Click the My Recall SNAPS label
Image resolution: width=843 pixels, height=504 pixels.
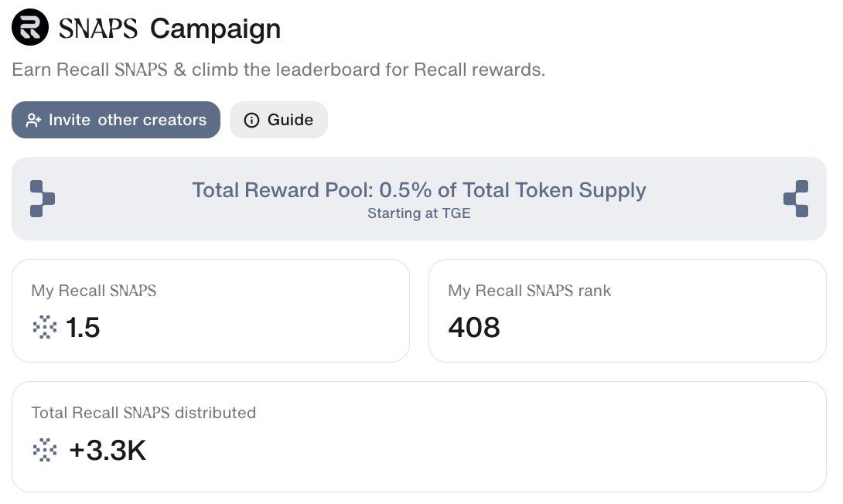94,291
